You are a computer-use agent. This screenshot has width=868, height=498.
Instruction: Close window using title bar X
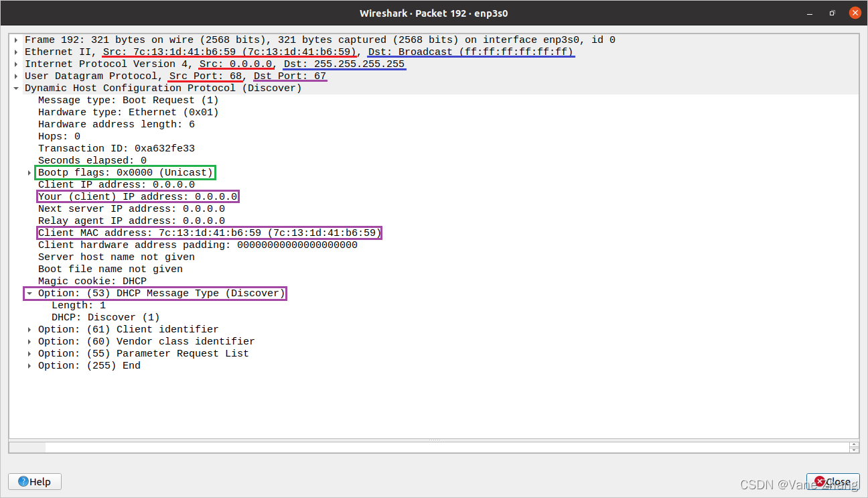coord(854,13)
